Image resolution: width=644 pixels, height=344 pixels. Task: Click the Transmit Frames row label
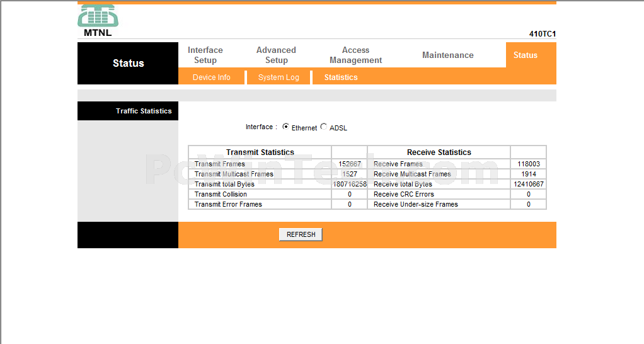220,164
